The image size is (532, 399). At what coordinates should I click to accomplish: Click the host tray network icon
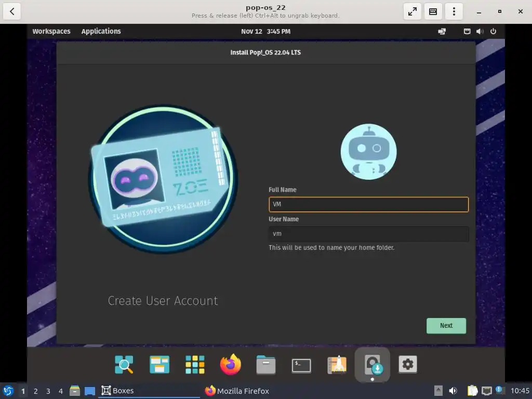pos(486,391)
